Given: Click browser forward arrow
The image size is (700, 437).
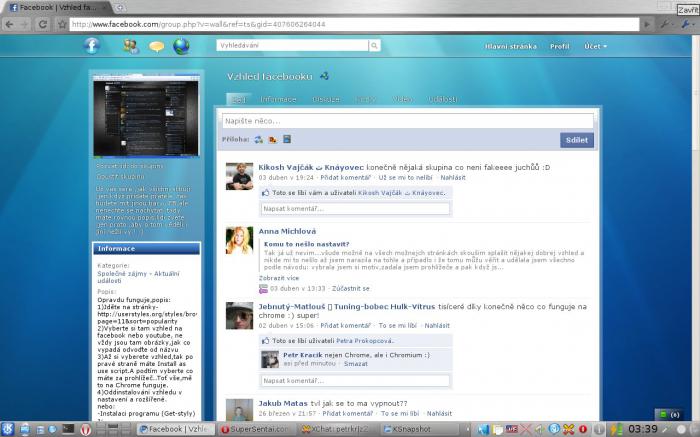Looking at the screenshot, I should coord(25,24).
